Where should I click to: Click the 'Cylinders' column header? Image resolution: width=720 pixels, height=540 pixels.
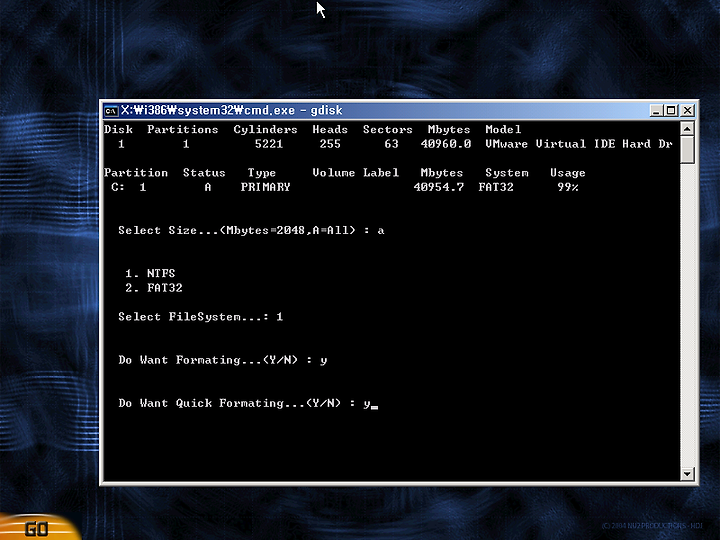point(265,130)
